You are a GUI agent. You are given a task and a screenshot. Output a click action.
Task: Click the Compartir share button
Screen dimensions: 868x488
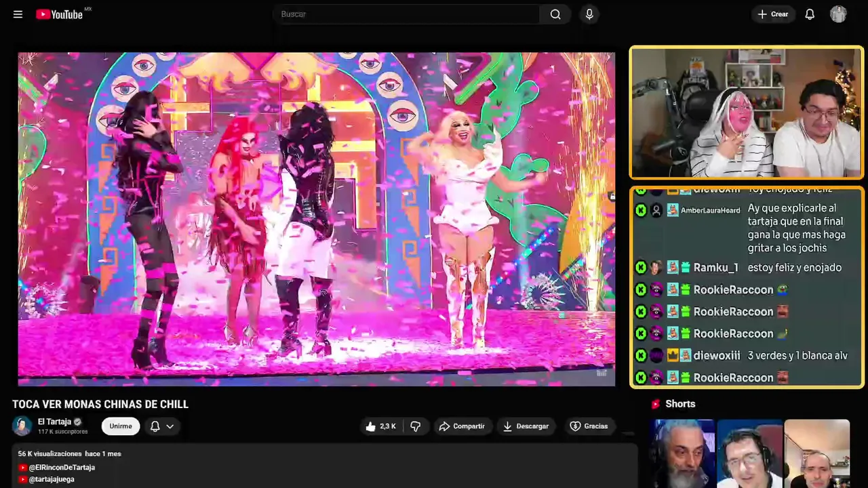tap(462, 426)
